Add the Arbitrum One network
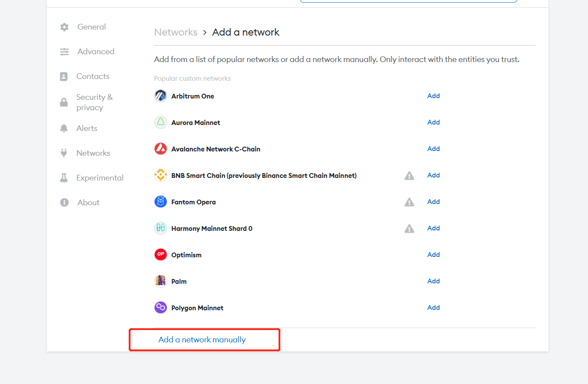The height and width of the screenshot is (384, 588). 433,96
